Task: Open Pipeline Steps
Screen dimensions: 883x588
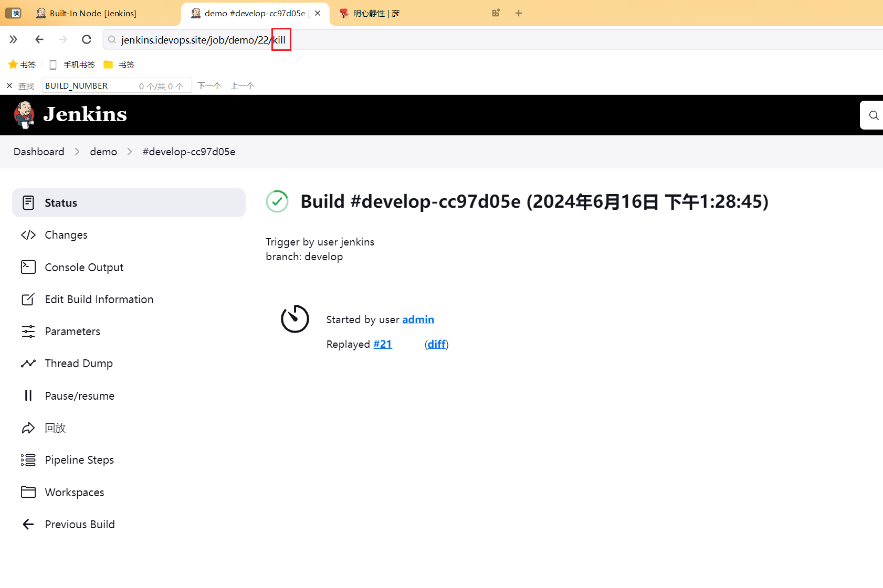Action: 129,460
